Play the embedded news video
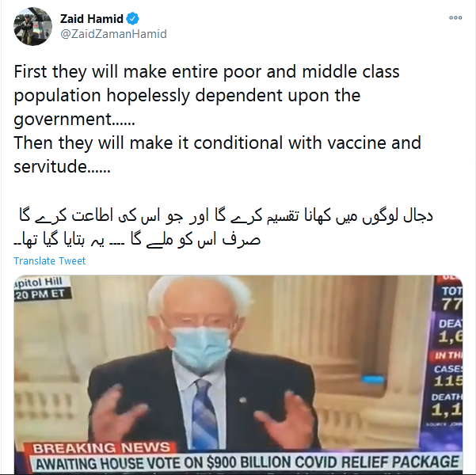Image resolution: width=476 pixels, height=475 pixels. click(238, 374)
